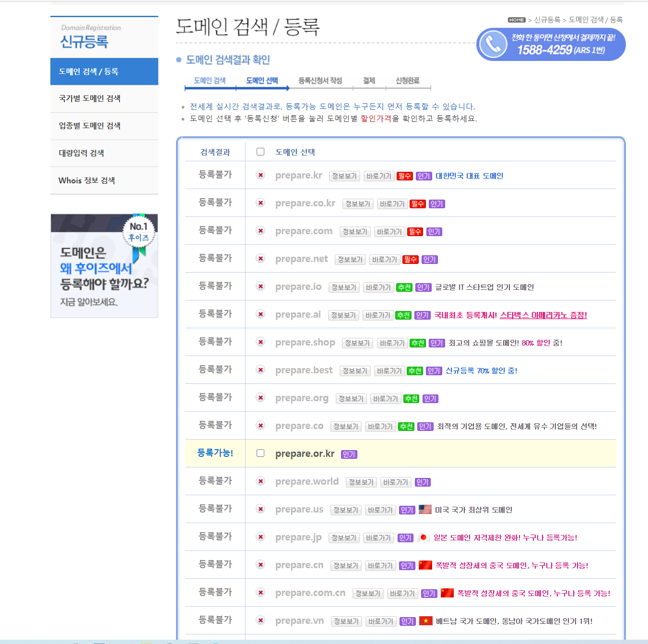Open the 스타벅스 아메리카노 증정 promo link

coord(543,315)
